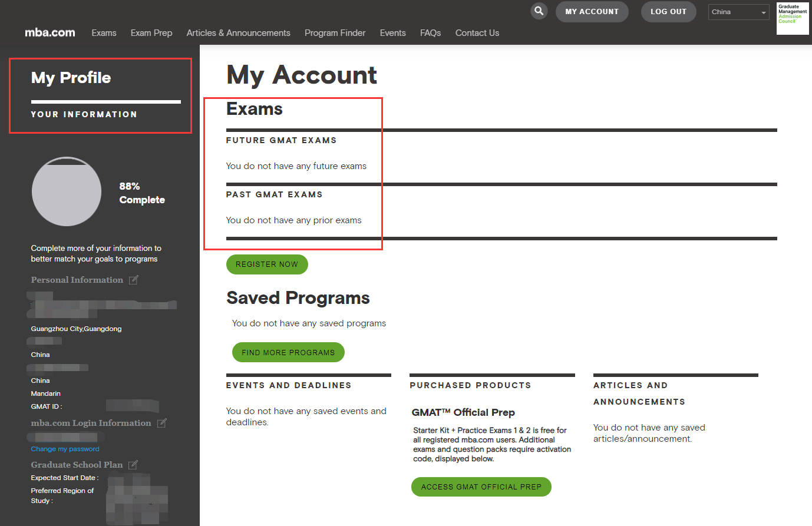Click the Graduate Management Admission Council logo

(x=793, y=18)
